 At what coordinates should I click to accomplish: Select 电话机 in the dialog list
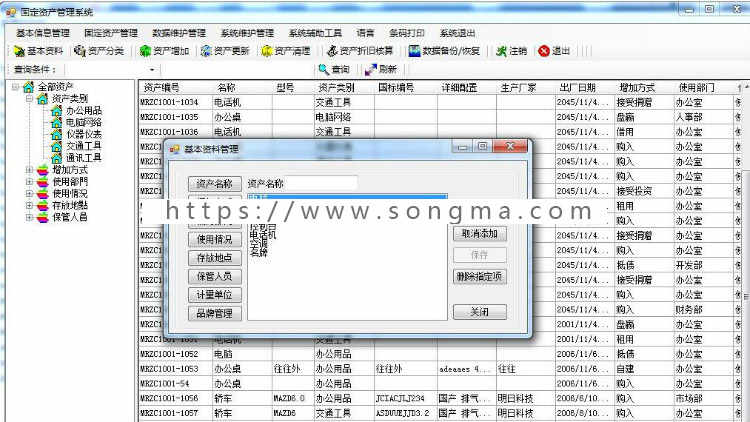click(263, 234)
